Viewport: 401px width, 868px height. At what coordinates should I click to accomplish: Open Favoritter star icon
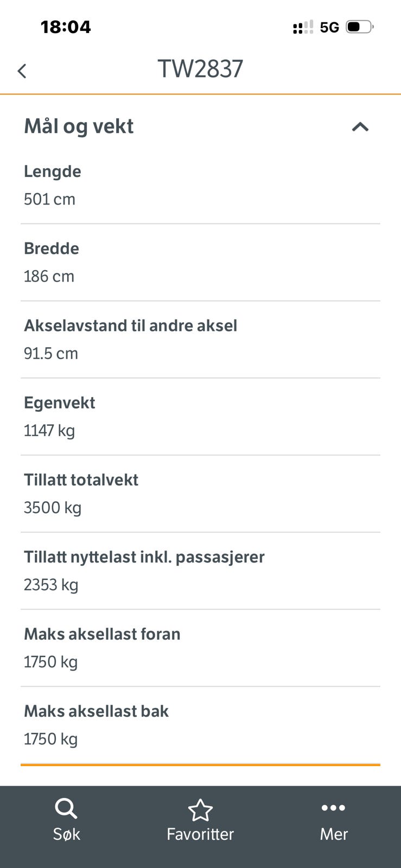tap(200, 810)
